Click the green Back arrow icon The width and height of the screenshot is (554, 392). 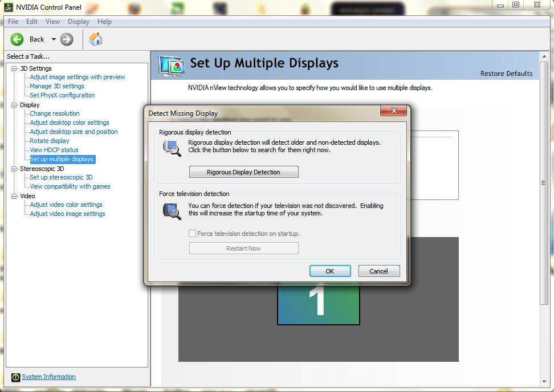click(x=17, y=39)
